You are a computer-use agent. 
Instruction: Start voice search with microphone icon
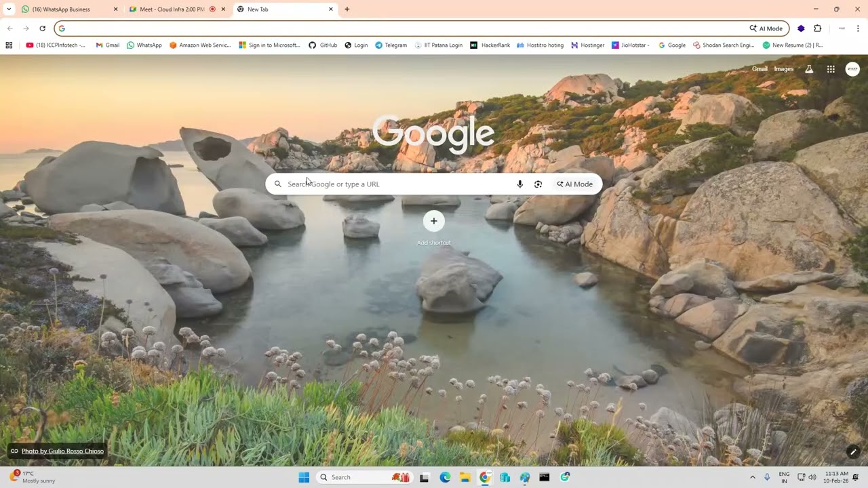tap(520, 184)
